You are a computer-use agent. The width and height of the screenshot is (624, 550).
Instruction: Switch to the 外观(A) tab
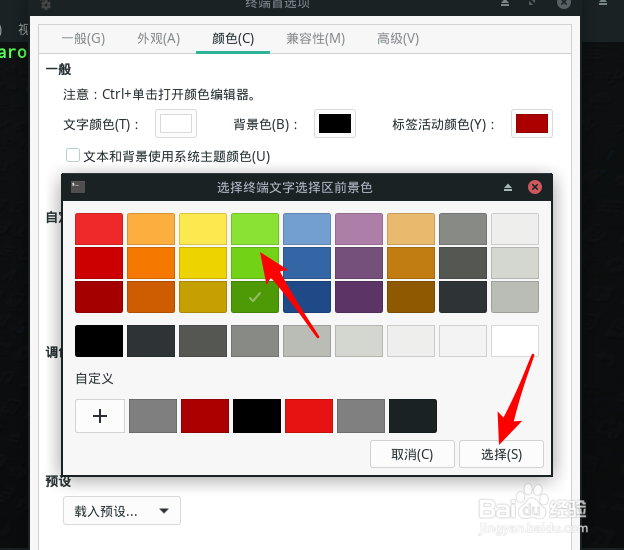coord(158,39)
